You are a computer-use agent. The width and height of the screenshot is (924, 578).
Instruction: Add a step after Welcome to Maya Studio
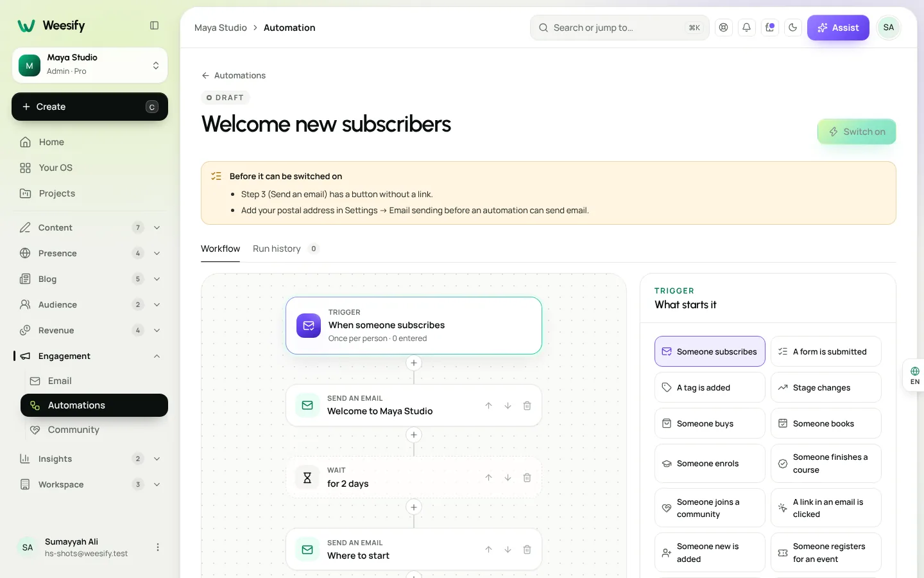[x=414, y=435]
